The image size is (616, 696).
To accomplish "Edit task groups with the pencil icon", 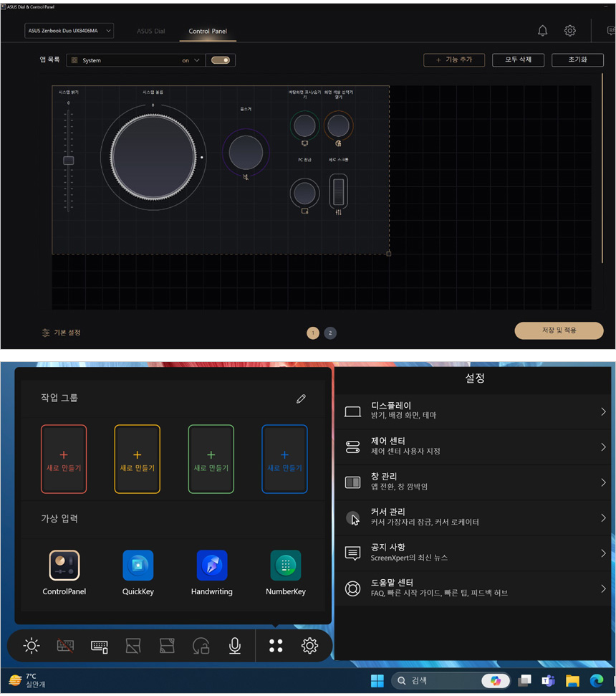I will coord(301,399).
